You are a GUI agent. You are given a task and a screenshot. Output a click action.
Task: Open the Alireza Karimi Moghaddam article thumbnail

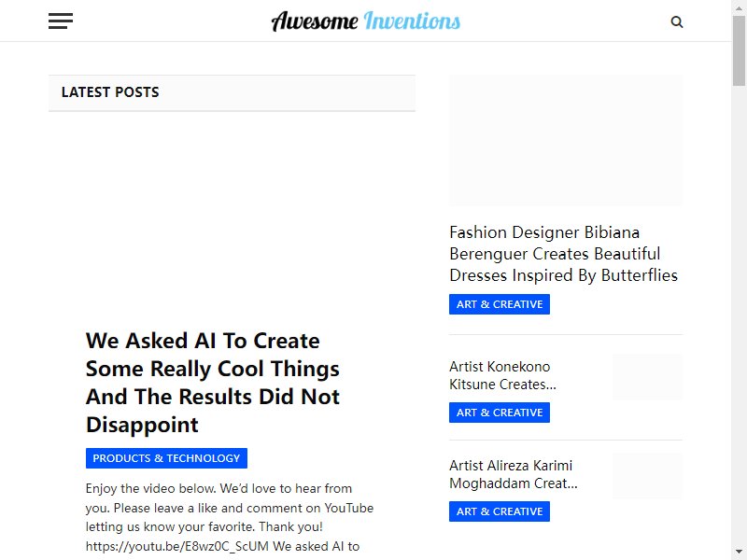647,476
